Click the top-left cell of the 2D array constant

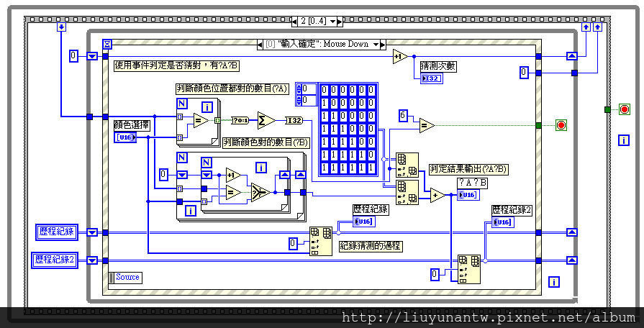325,90
